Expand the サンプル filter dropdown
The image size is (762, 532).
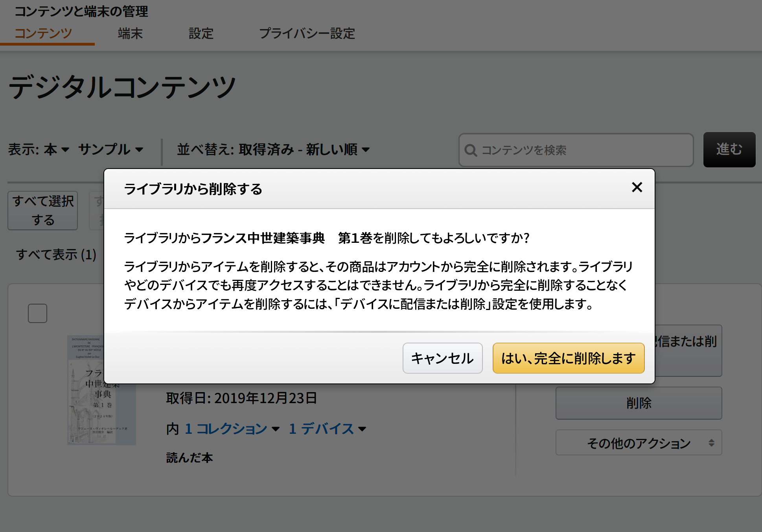click(110, 149)
